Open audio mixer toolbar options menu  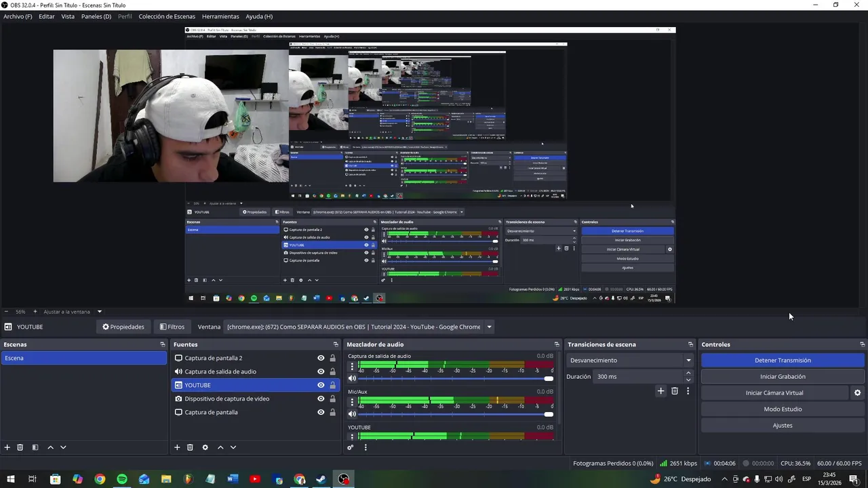(366, 447)
